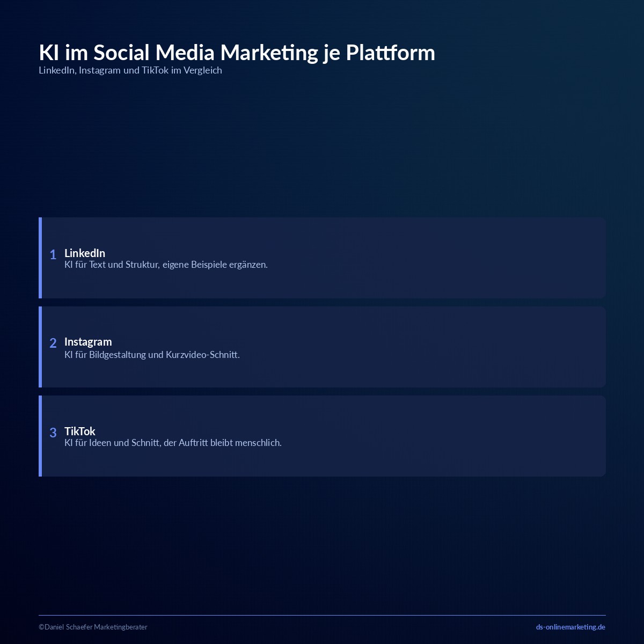Open the ds-onlinemarketing.de link
644x644 pixels.
(x=570, y=627)
